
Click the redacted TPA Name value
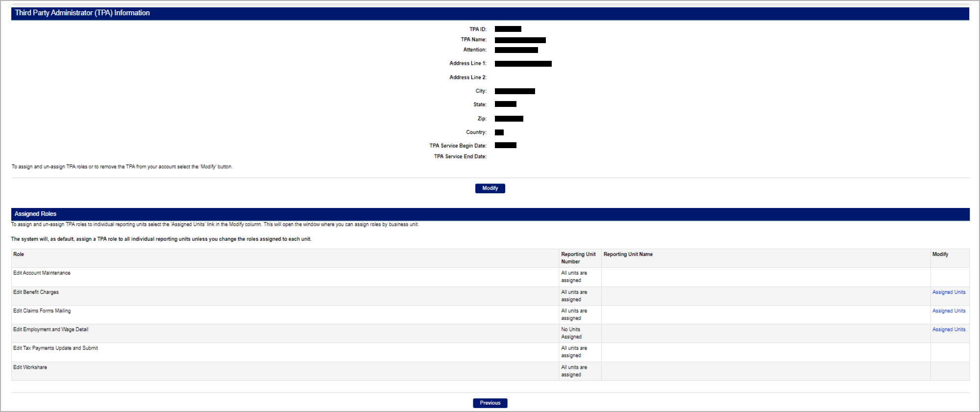click(520, 40)
